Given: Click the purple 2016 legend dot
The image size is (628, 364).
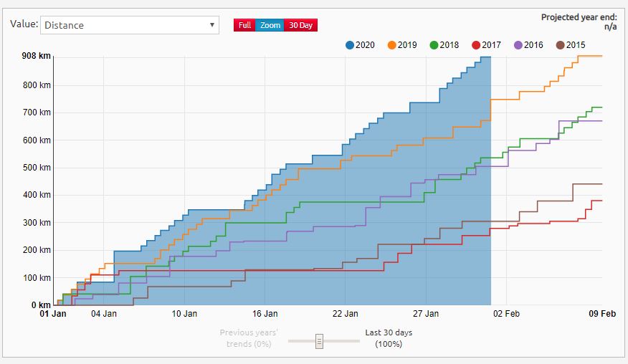Looking at the screenshot, I should point(518,45).
